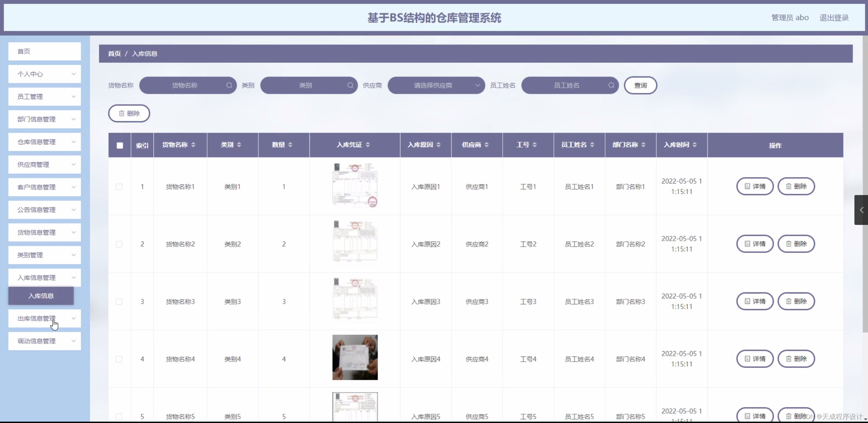Open 请选择供应商 dropdown
The height and width of the screenshot is (423, 868).
pyautogui.click(x=436, y=85)
